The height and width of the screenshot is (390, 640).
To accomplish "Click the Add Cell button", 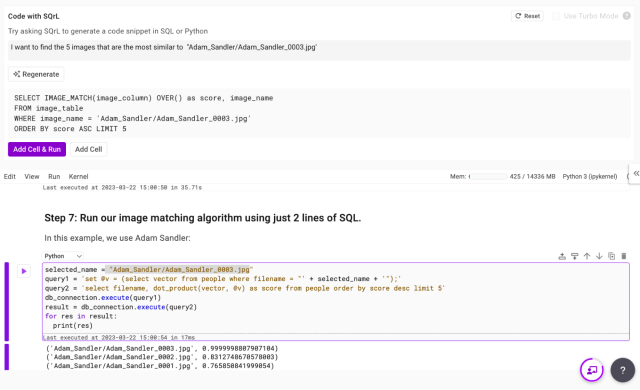I will pos(89,149).
